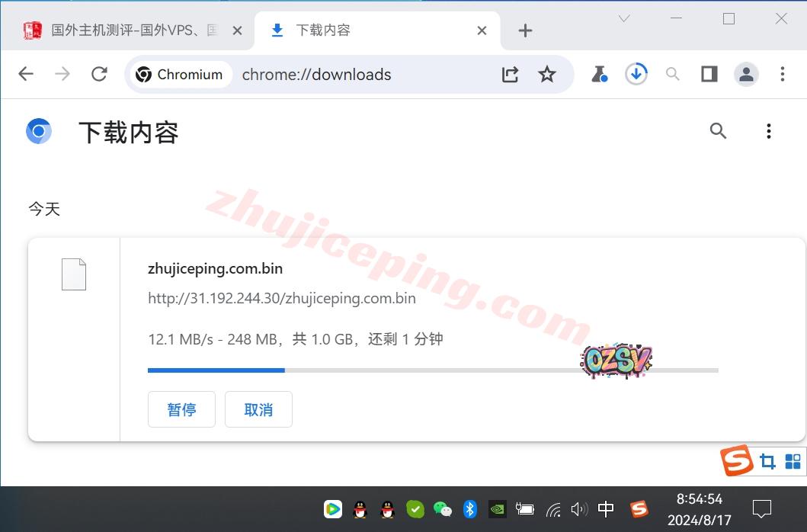Open the share page icon in address bar

pos(510,74)
